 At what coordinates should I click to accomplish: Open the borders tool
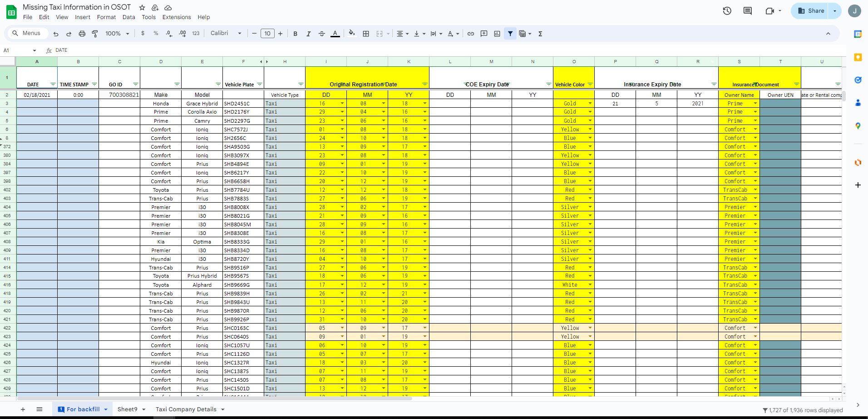(x=366, y=34)
